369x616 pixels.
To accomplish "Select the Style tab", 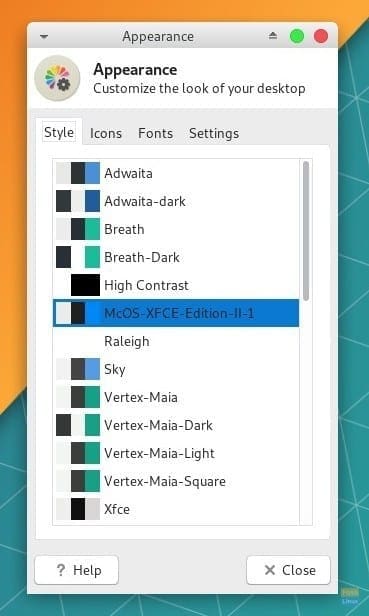I will pyautogui.click(x=59, y=132).
